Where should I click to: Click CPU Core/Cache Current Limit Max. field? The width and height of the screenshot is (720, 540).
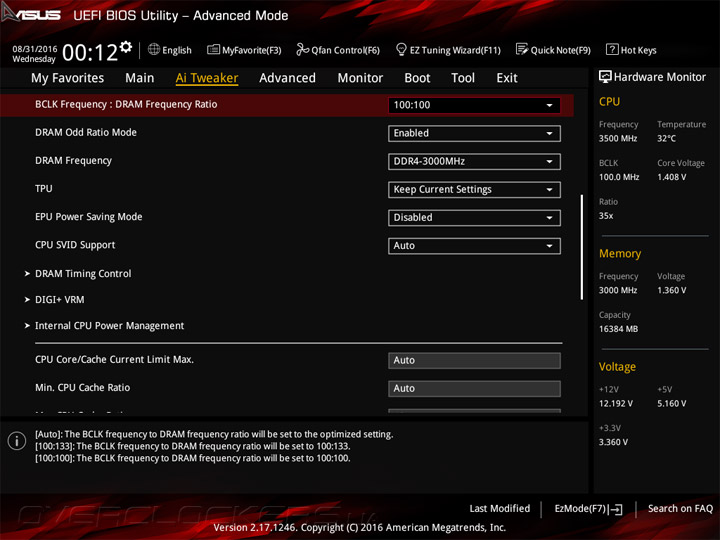point(474,360)
